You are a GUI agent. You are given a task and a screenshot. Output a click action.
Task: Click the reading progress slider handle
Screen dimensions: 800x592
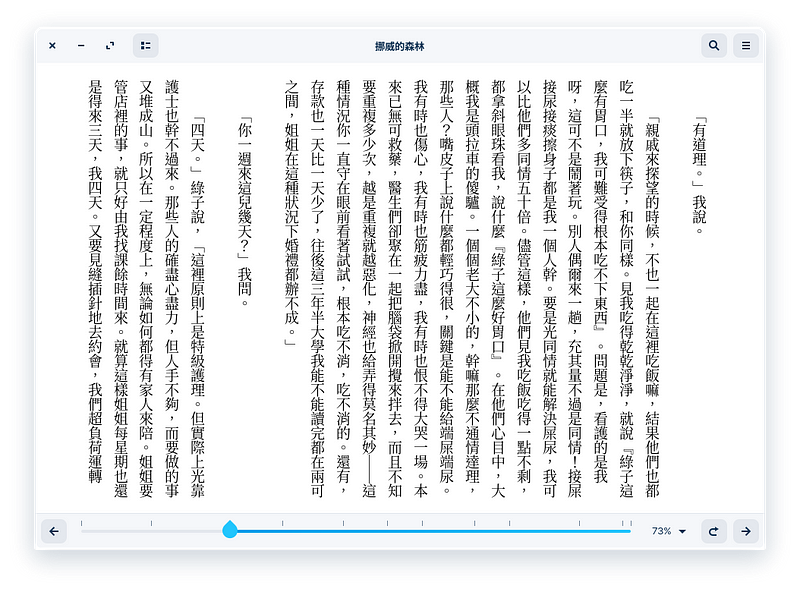(x=230, y=530)
